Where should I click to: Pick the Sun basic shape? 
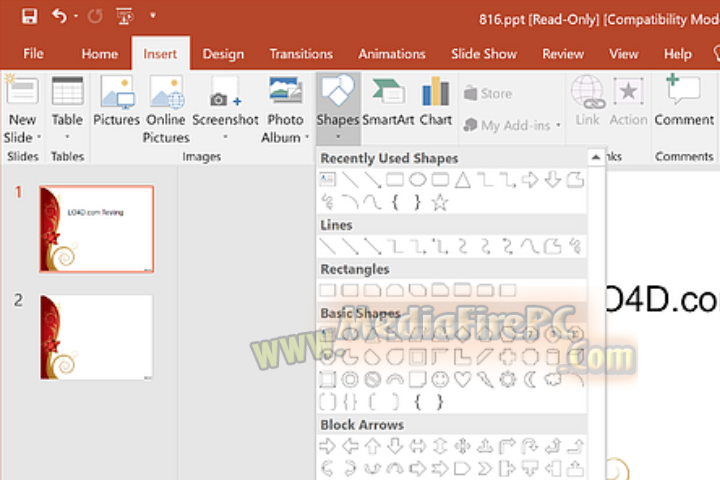coord(507,379)
